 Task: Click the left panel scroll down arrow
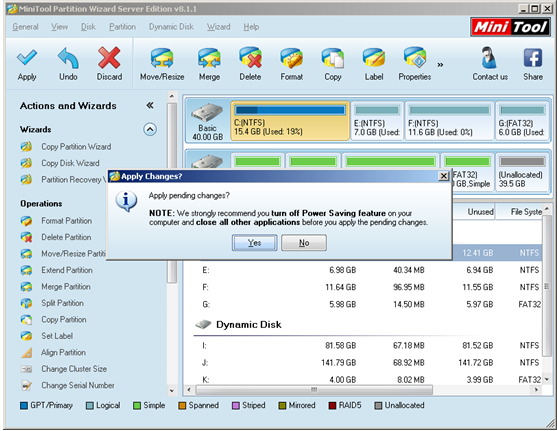coord(172,391)
